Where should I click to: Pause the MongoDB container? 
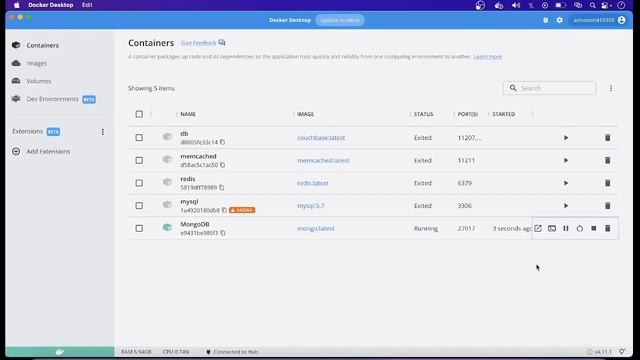click(x=566, y=229)
